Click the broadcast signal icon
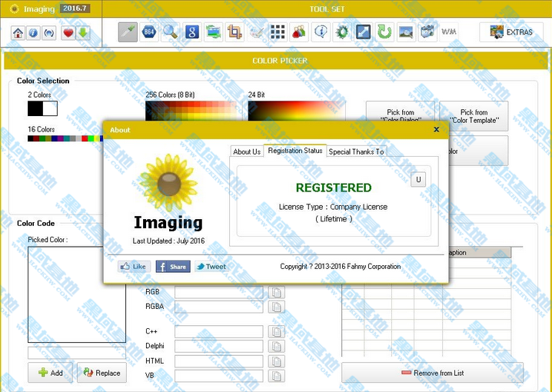Screen dimensions: 552x392 point(49,33)
